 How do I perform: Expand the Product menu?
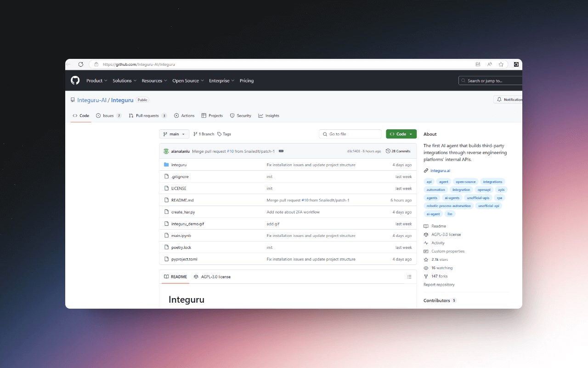pyautogui.click(x=97, y=80)
